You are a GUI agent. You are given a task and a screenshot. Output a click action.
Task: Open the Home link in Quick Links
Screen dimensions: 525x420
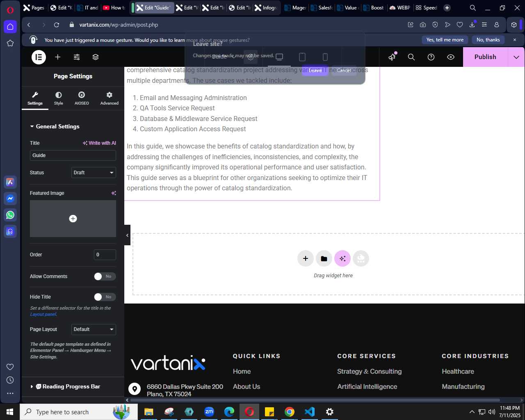[242, 371]
